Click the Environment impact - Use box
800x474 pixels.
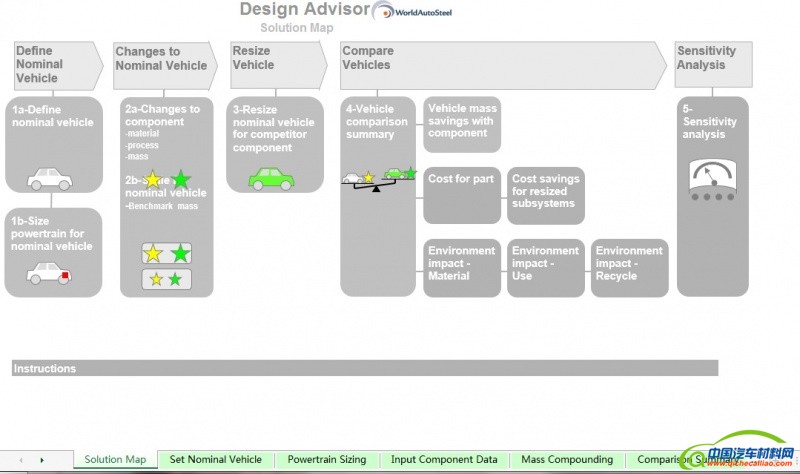[x=545, y=267]
